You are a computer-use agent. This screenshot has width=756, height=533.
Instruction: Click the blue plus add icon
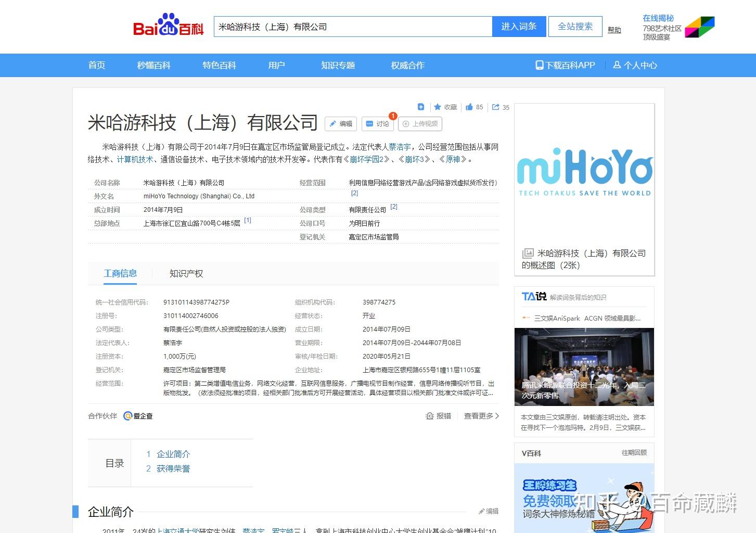click(x=421, y=107)
